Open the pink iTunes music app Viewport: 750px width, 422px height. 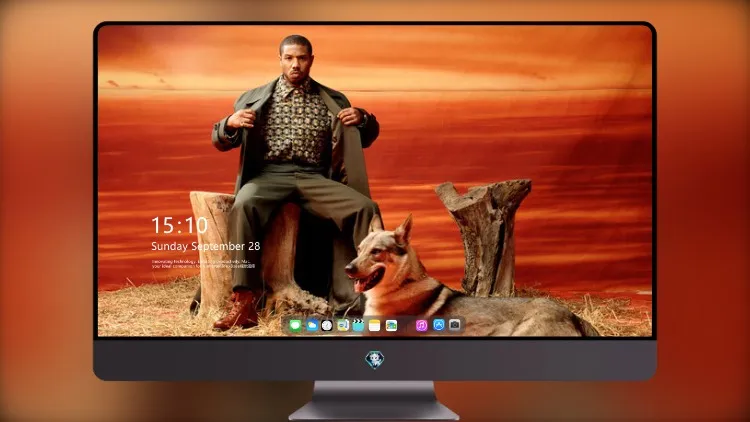tap(421, 326)
